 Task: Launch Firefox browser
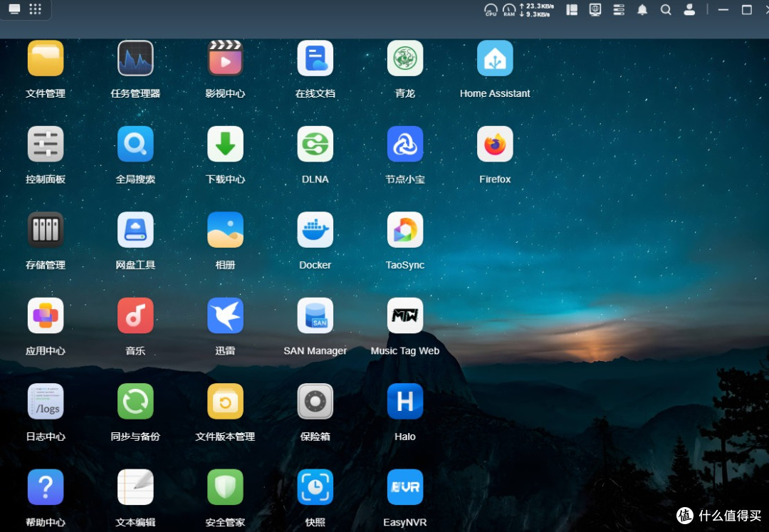click(x=495, y=144)
